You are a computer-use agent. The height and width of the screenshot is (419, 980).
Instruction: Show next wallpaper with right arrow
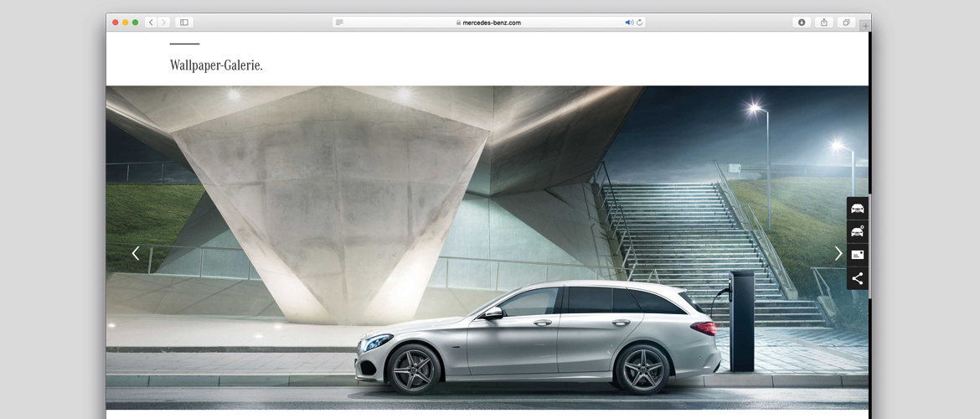pyautogui.click(x=838, y=253)
